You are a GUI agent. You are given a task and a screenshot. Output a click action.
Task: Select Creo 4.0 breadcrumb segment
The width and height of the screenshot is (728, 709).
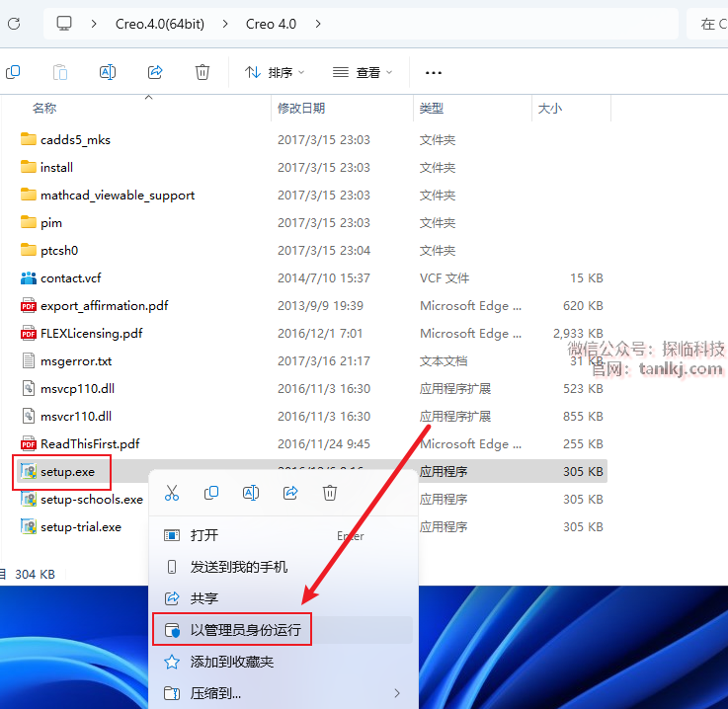pos(271,24)
